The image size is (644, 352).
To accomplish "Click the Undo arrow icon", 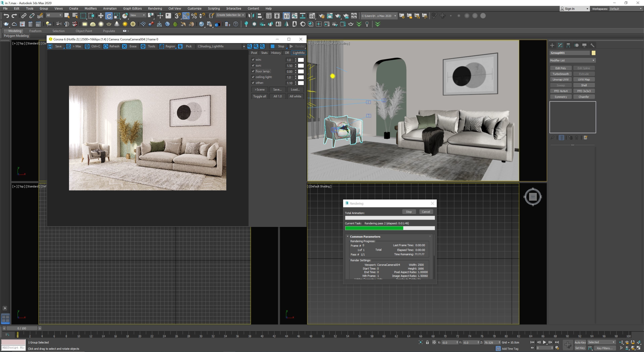I will tap(6, 16).
